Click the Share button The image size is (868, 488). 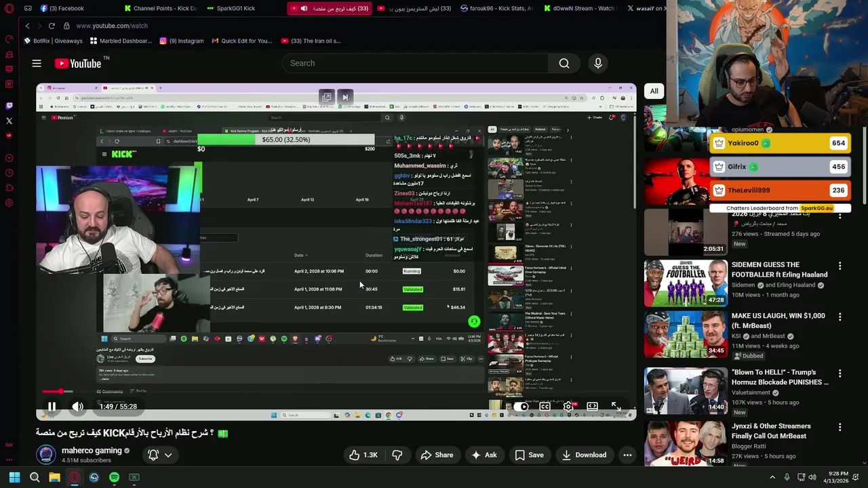click(x=437, y=455)
